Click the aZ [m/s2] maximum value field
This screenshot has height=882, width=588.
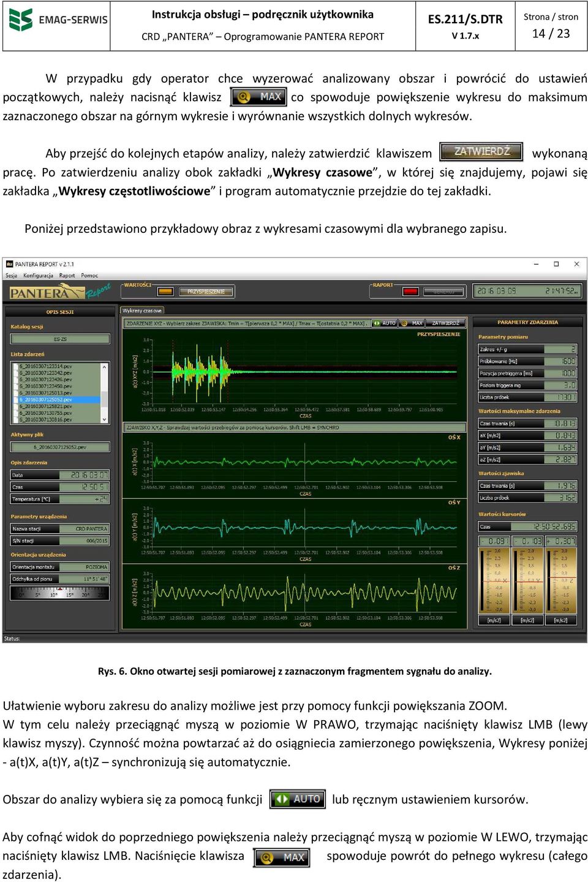560,460
